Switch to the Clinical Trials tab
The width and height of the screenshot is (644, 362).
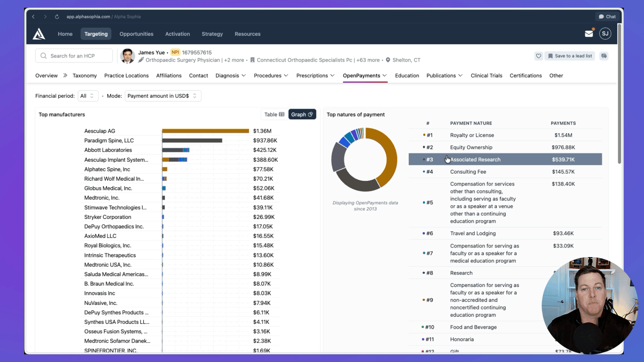tap(486, 75)
